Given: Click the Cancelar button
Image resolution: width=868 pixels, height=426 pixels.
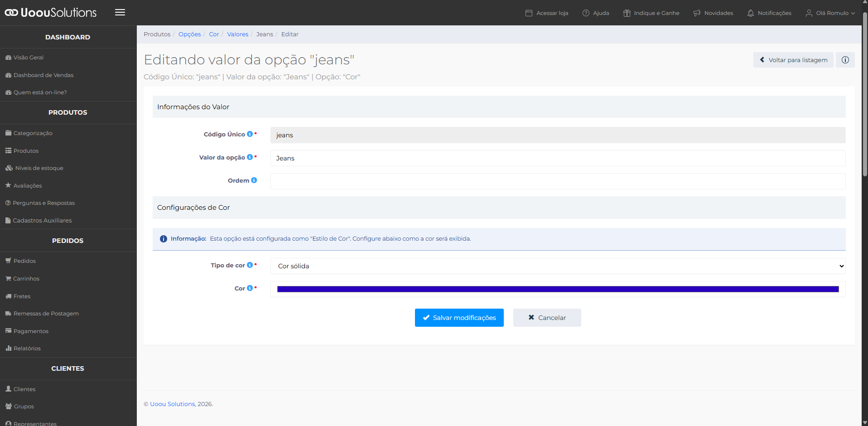Looking at the screenshot, I should point(547,318).
